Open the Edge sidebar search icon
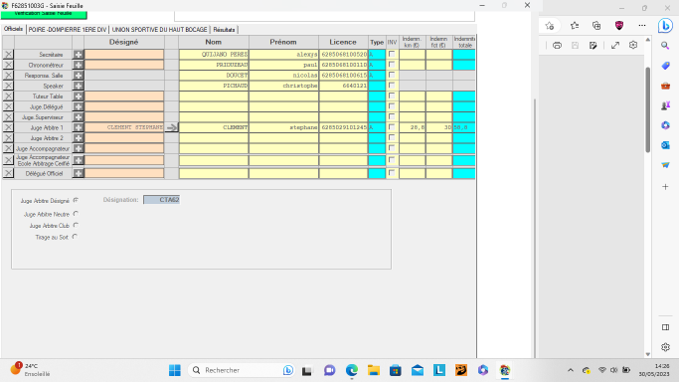679x382 pixels. (665, 45)
